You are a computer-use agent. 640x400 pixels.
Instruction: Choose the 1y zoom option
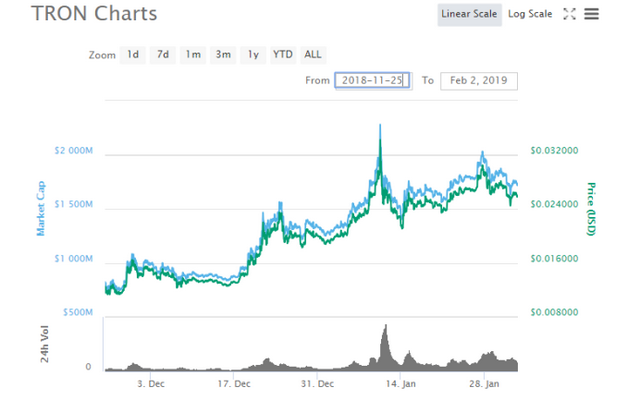pyautogui.click(x=253, y=55)
